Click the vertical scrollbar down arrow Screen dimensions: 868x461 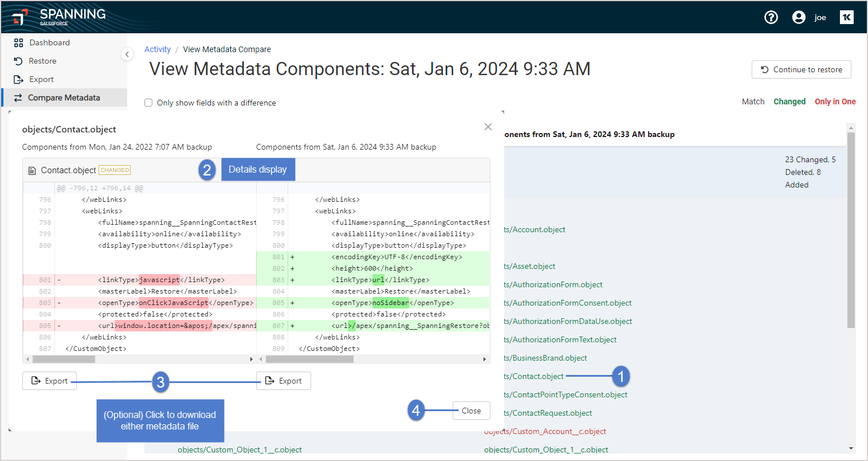(x=851, y=448)
